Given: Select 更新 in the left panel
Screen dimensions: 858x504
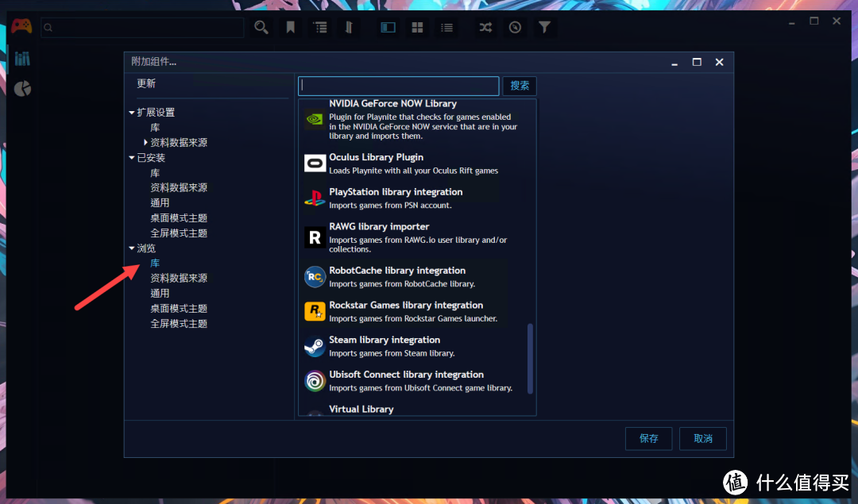Looking at the screenshot, I should (x=146, y=83).
